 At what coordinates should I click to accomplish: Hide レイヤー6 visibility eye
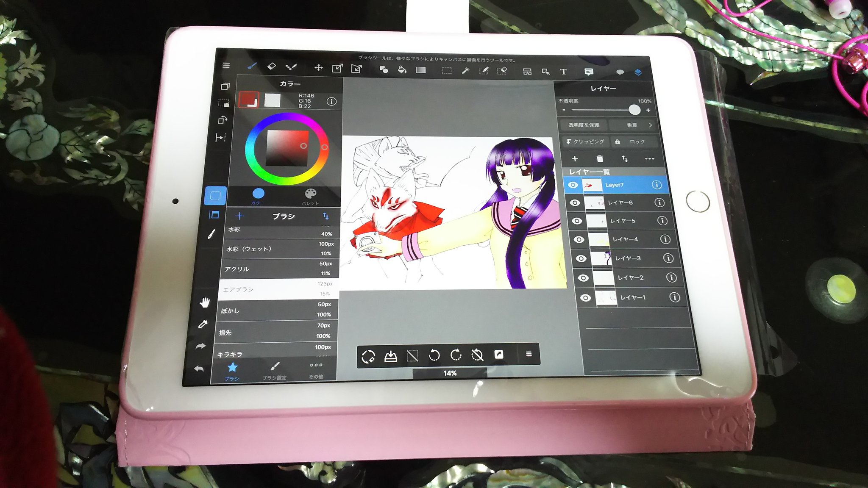[x=574, y=203]
